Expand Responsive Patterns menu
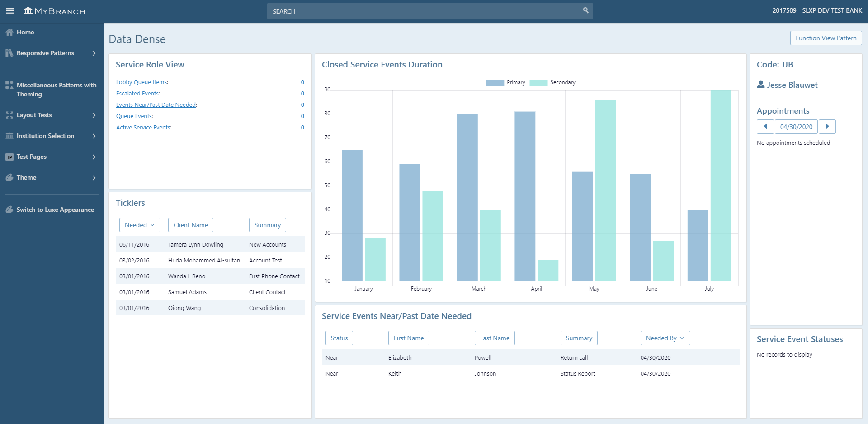Screen dimensions: 868x424 click(52, 53)
